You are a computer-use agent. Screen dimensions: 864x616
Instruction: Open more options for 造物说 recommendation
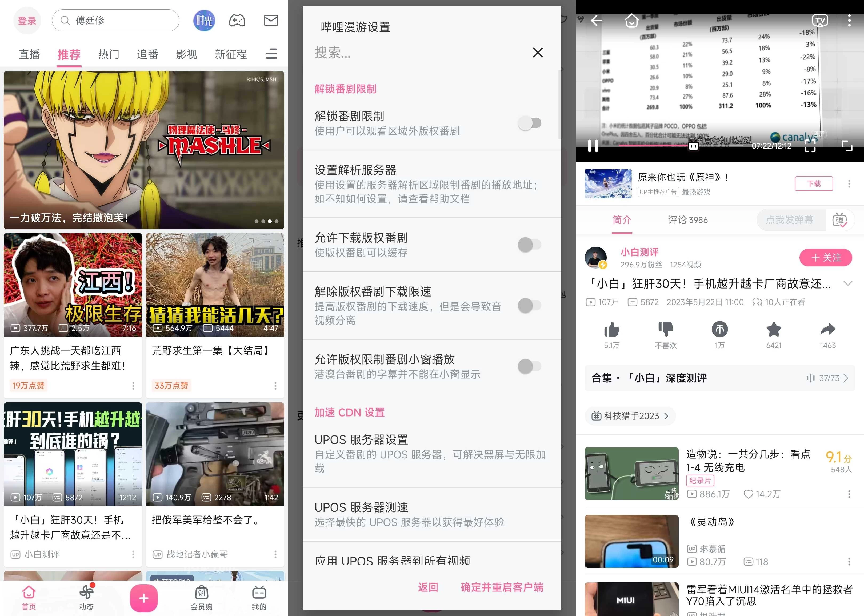click(849, 494)
